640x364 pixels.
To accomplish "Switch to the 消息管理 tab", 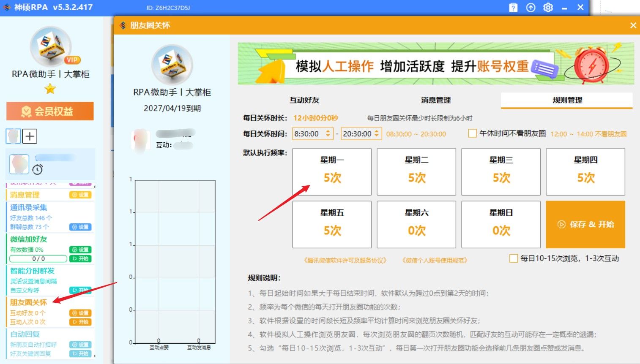I will [435, 100].
